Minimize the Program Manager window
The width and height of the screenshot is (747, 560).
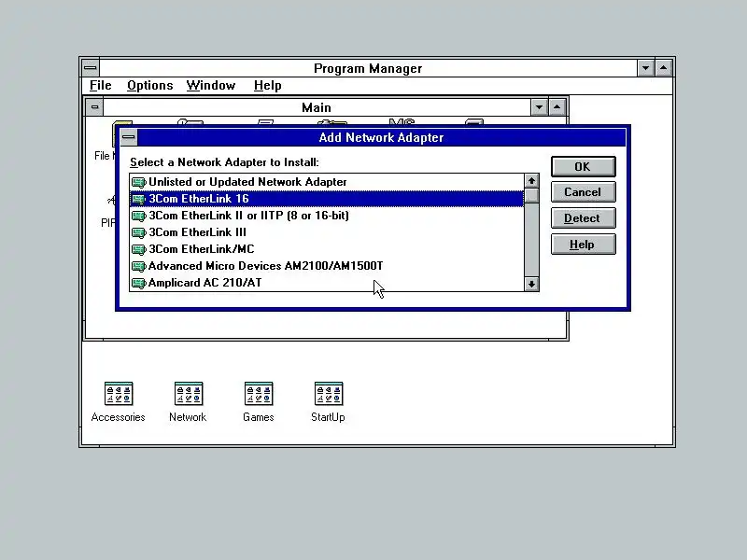pos(645,68)
